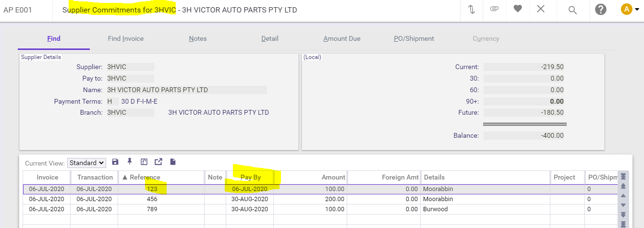The image size is (644, 228).
Task: Click the Future balance value -180.50
Action: [524, 112]
